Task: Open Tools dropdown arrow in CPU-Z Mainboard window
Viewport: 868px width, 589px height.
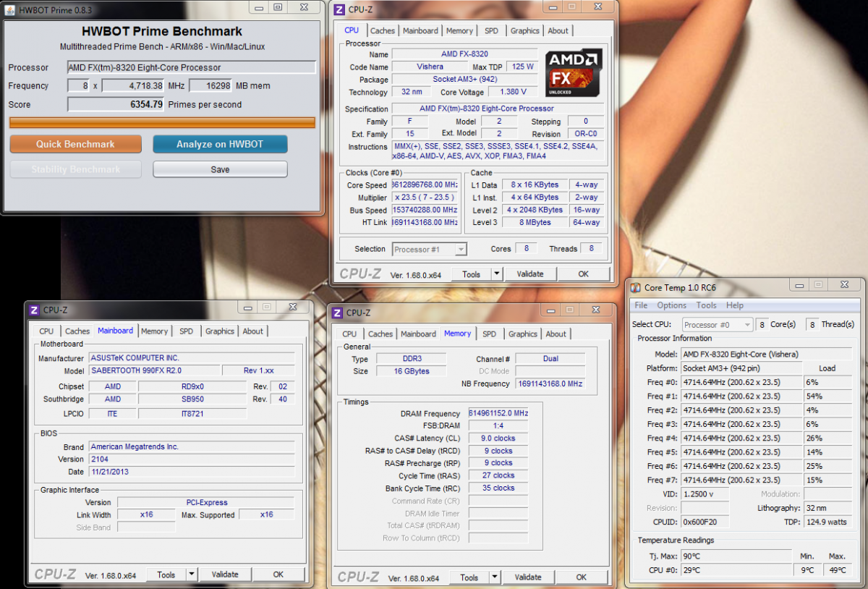Action: point(191,575)
